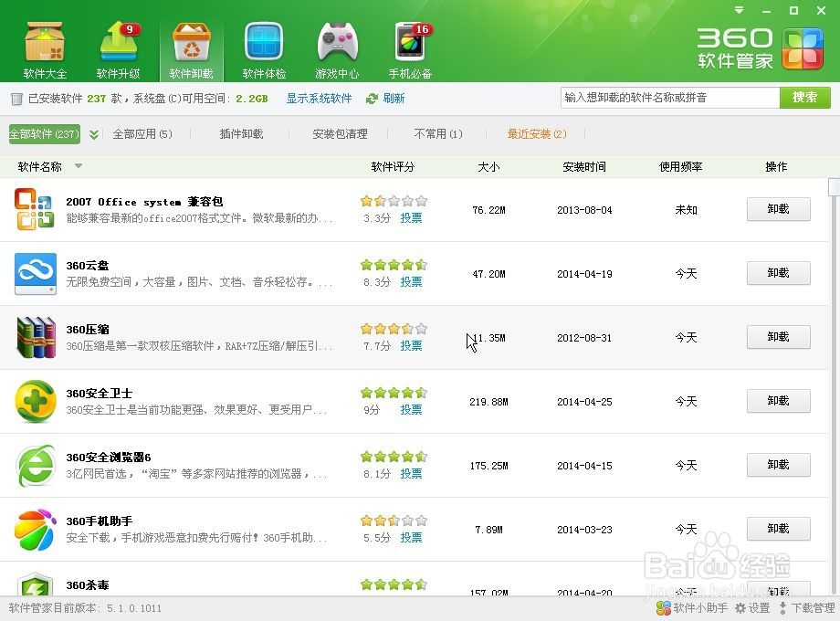Screen dimensions: 840x621
Task: Sort by 大小 column header
Action: [488, 166]
